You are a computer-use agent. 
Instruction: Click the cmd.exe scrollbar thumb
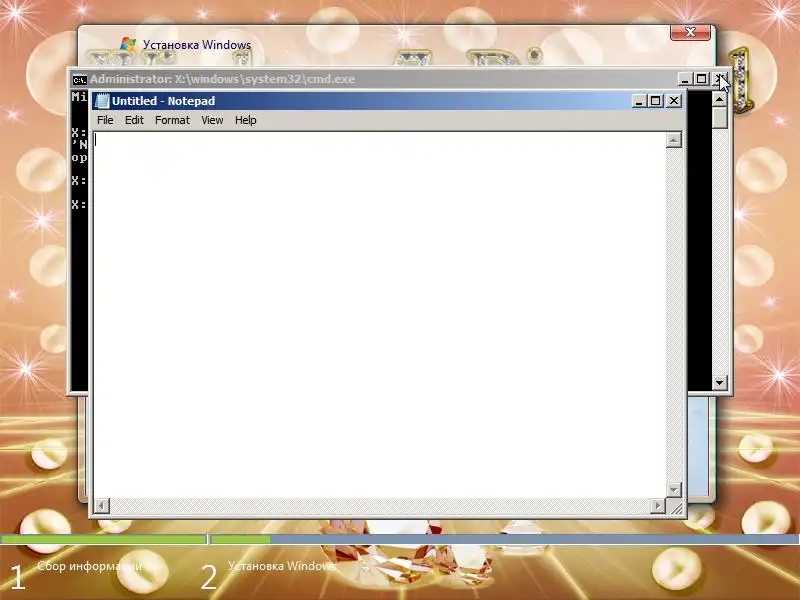pos(719,118)
